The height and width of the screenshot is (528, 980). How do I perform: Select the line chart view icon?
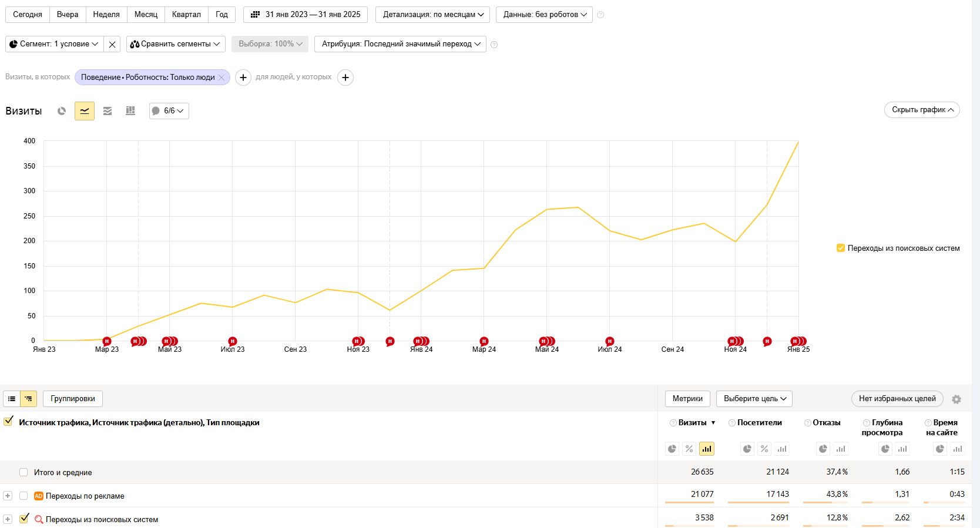[x=85, y=111]
